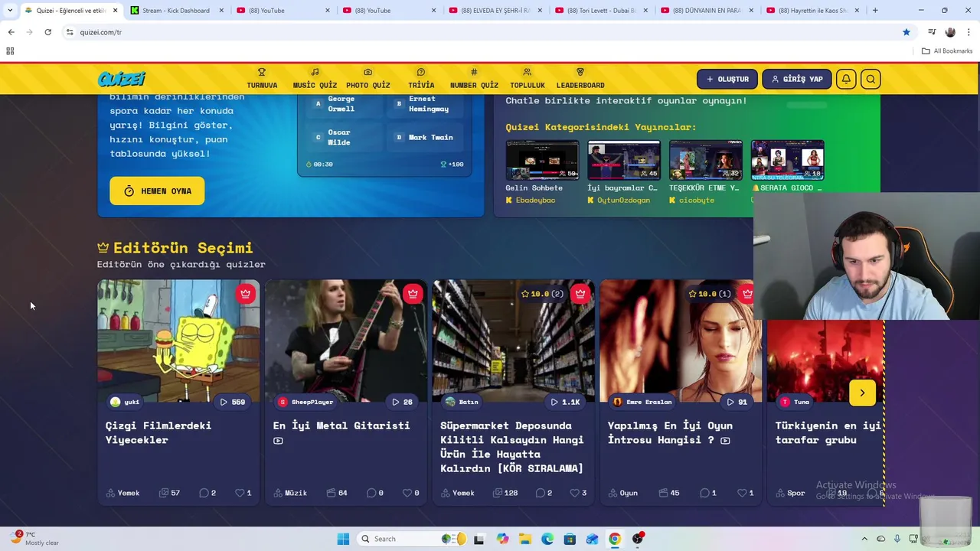Open author Tuna profile
The image size is (980, 551).
coord(795,402)
